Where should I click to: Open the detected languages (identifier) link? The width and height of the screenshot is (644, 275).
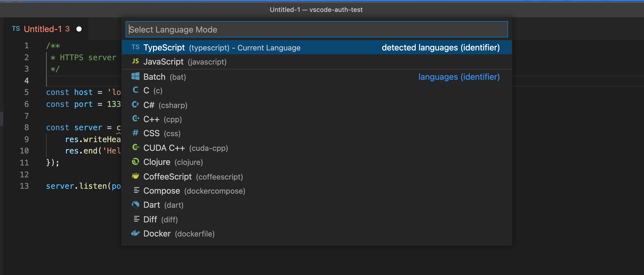[441, 47]
